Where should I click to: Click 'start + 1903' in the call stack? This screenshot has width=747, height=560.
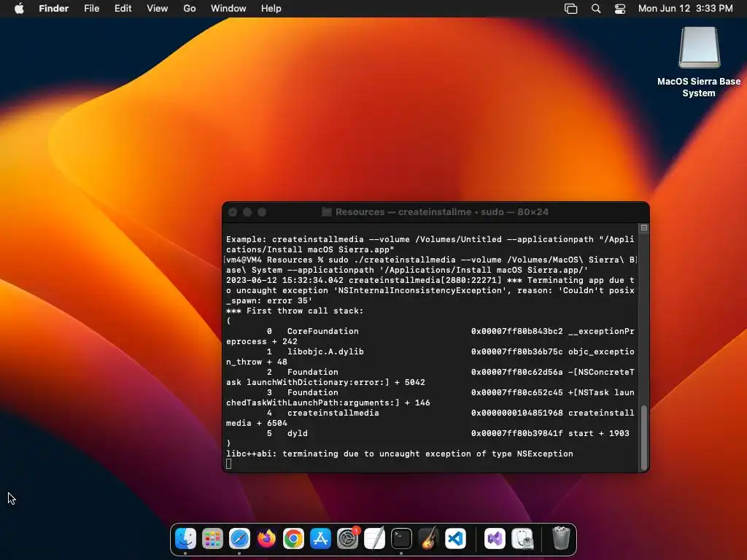click(599, 433)
